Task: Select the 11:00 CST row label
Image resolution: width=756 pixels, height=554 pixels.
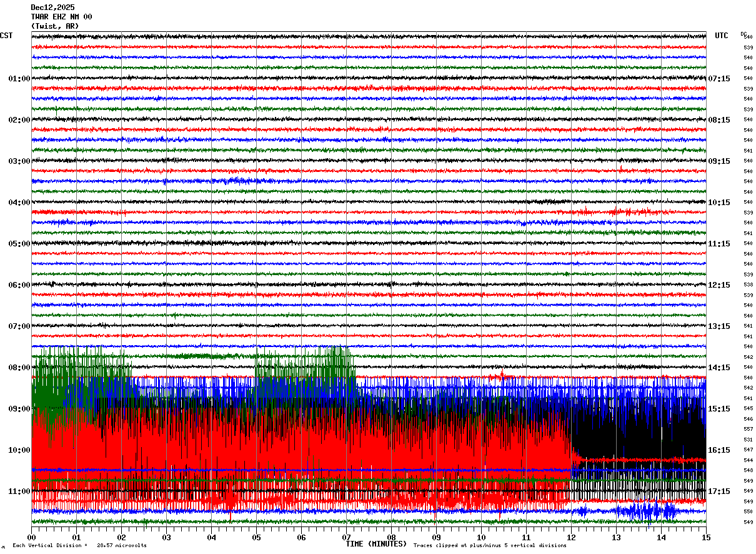Action: click(19, 491)
